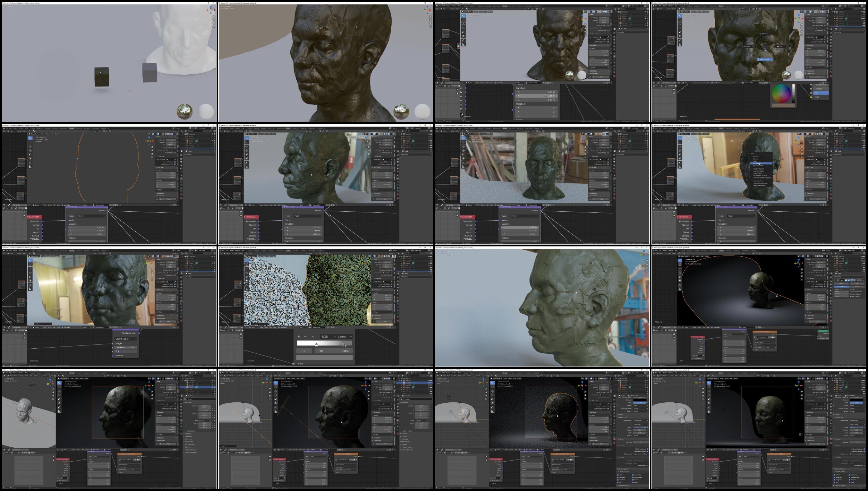The height and width of the screenshot is (491, 868).
Task: Click highlighted entry in the Apply context menu
Action: coord(761,163)
